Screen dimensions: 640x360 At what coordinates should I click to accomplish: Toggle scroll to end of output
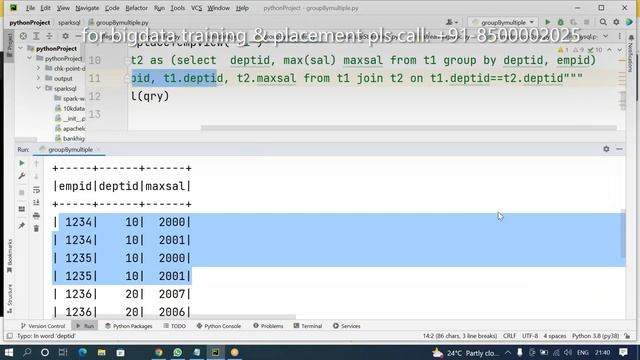(x=36, y=202)
